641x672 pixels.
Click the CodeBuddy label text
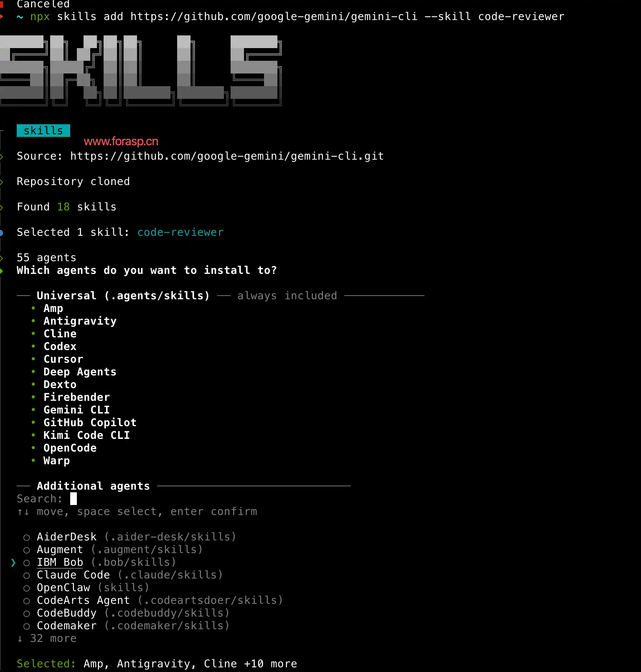point(67,613)
